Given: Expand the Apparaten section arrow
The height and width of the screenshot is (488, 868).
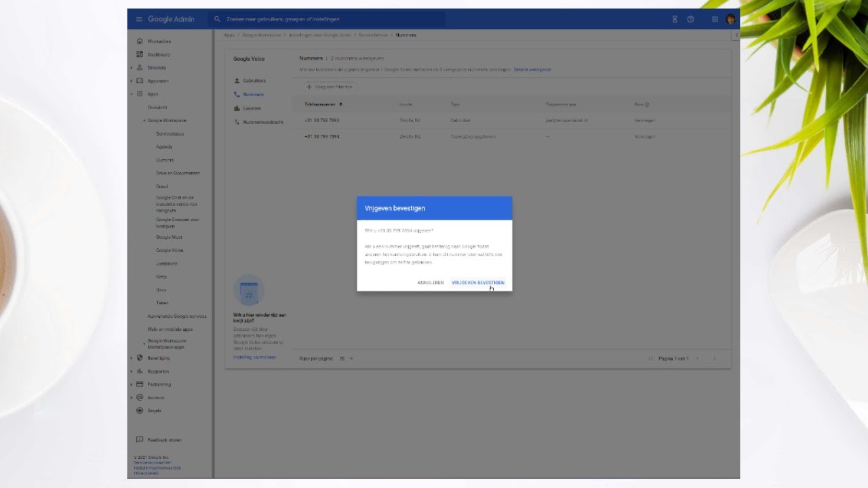Looking at the screenshot, I should 132,81.
